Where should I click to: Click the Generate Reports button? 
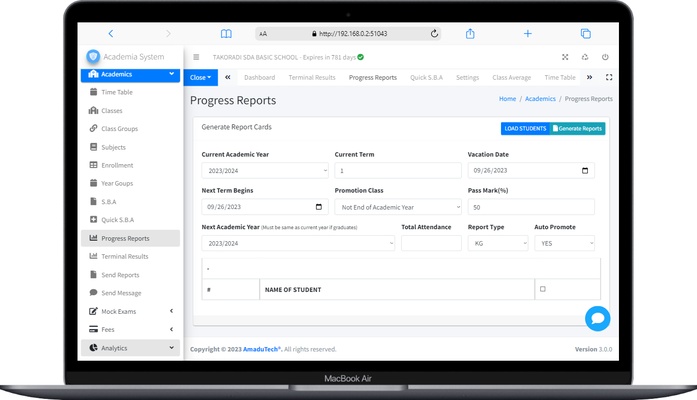[x=578, y=129]
